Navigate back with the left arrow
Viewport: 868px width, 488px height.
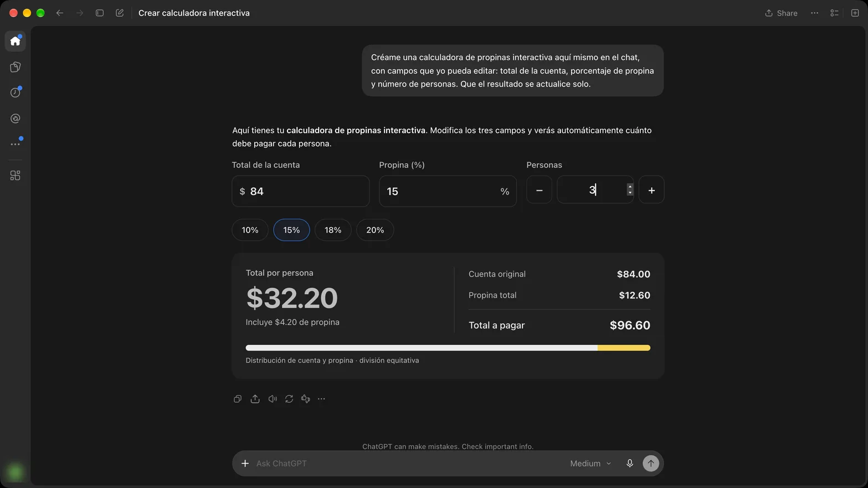click(60, 13)
